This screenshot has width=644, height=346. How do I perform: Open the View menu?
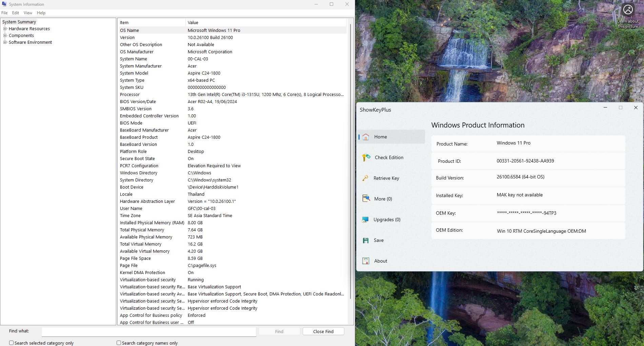[28, 13]
